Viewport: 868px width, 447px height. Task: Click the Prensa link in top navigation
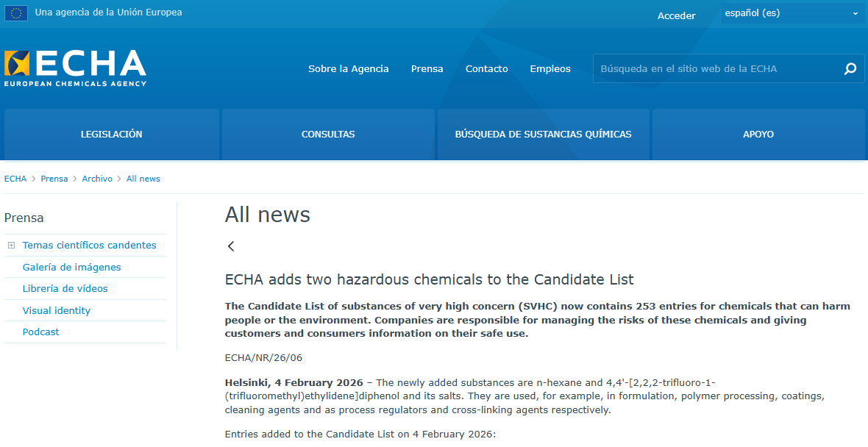[427, 69]
